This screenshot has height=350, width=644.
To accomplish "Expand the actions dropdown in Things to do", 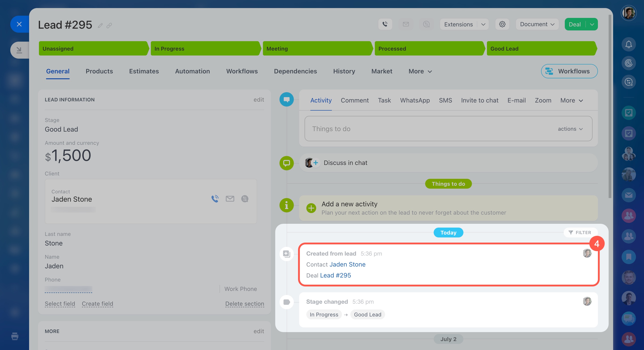I will point(570,129).
